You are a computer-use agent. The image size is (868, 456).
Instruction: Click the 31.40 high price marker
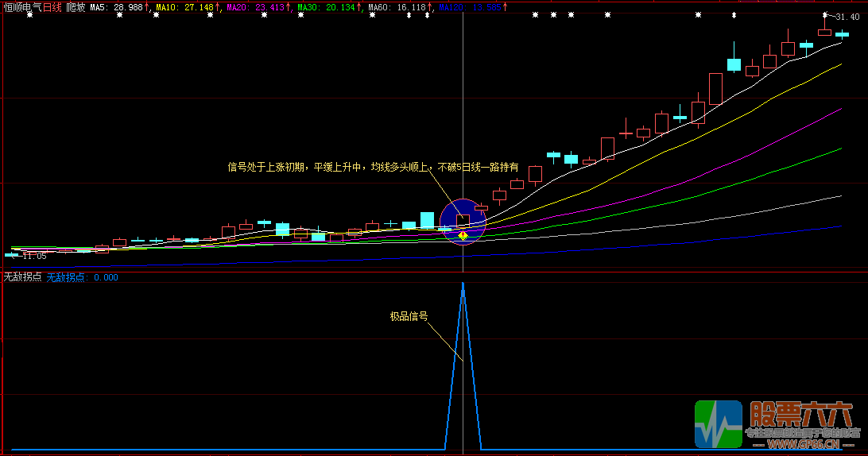(x=850, y=17)
